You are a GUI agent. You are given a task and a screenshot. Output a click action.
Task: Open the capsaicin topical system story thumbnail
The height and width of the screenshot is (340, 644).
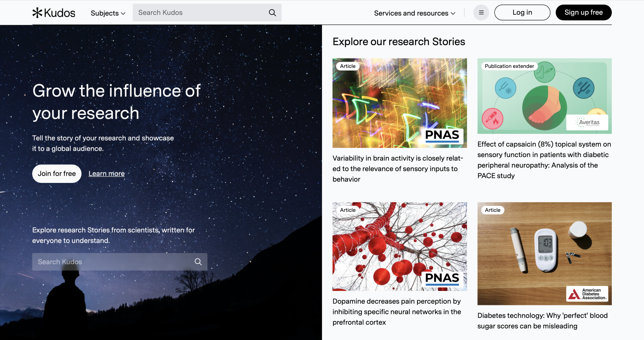(545, 96)
